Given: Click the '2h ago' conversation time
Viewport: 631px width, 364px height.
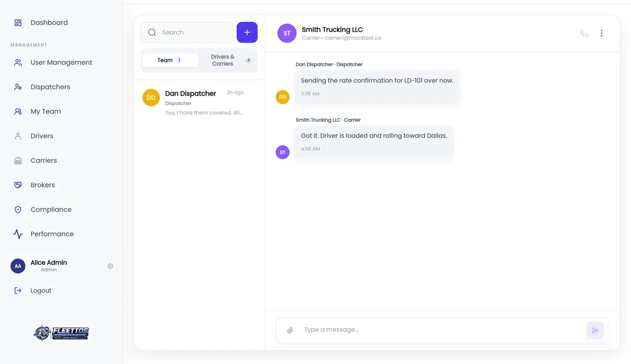Looking at the screenshot, I should [x=235, y=92].
